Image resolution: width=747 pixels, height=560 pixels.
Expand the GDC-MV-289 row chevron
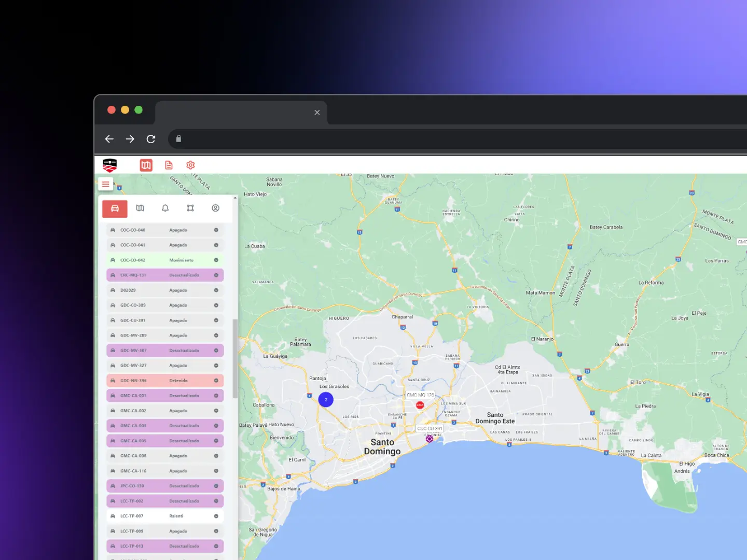(216, 335)
